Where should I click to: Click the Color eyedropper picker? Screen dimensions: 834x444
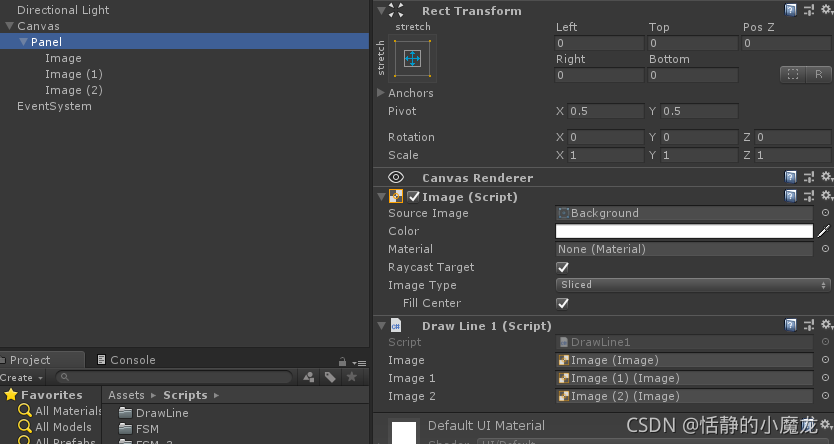pyautogui.click(x=823, y=231)
